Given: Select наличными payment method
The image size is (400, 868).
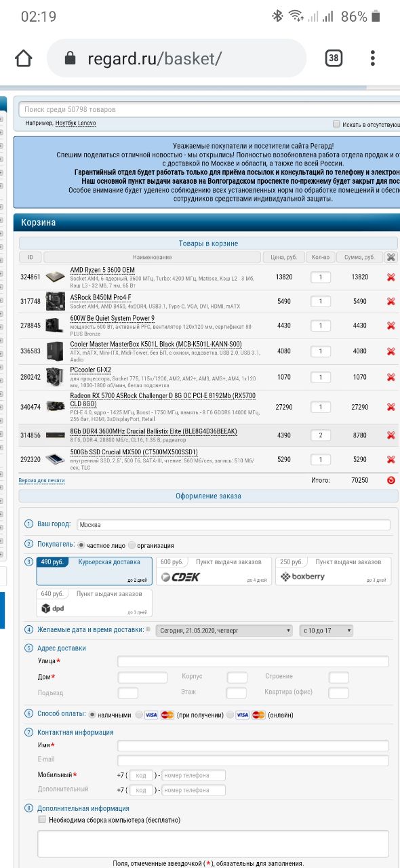Looking at the screenshot, I should tap(92, 714).
